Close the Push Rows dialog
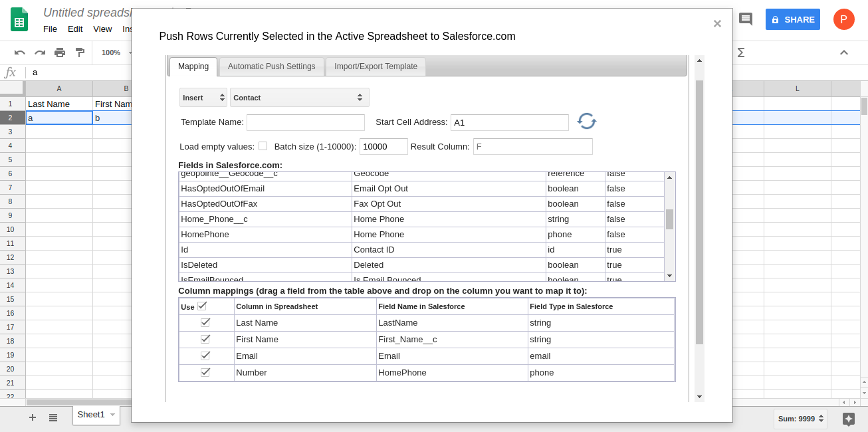Screen dimensions: 868x432 point(717,24)
